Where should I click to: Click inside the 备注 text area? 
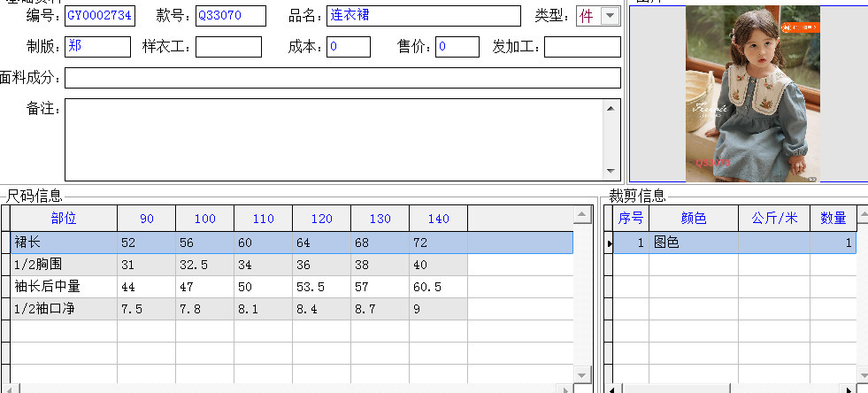point(334,140)
